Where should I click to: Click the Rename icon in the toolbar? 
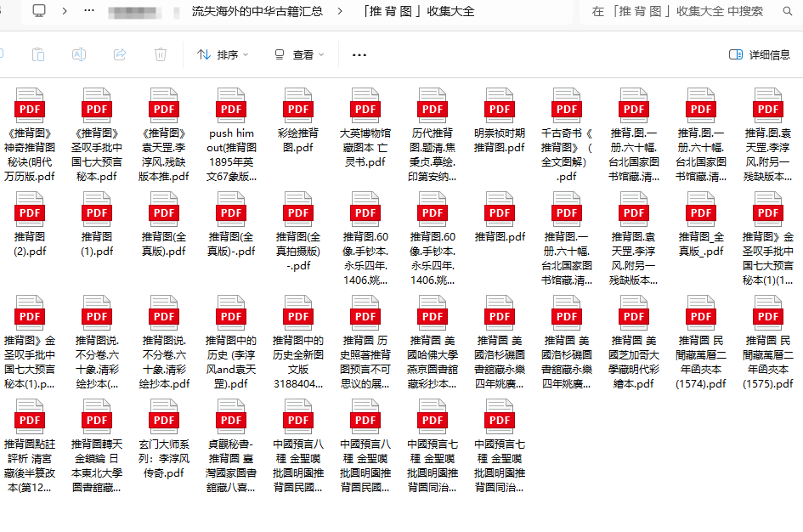tap(78, 54)
